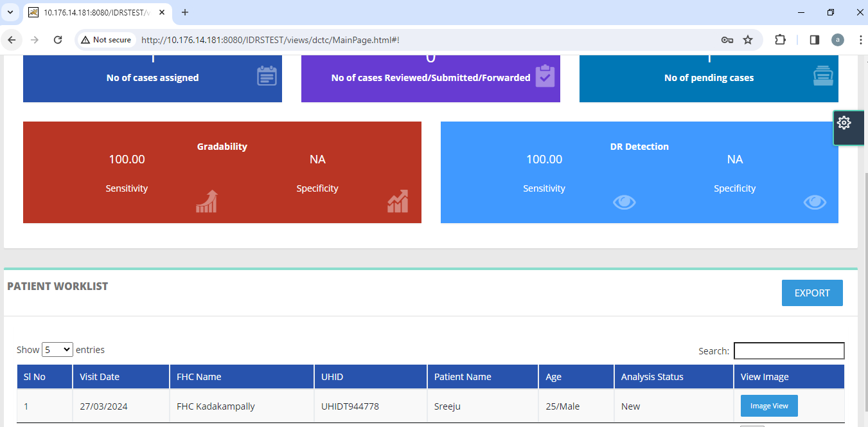The image size is (868, 427).
Task: Sort table by Analysis Status column
Action: [x=673, y=377]
